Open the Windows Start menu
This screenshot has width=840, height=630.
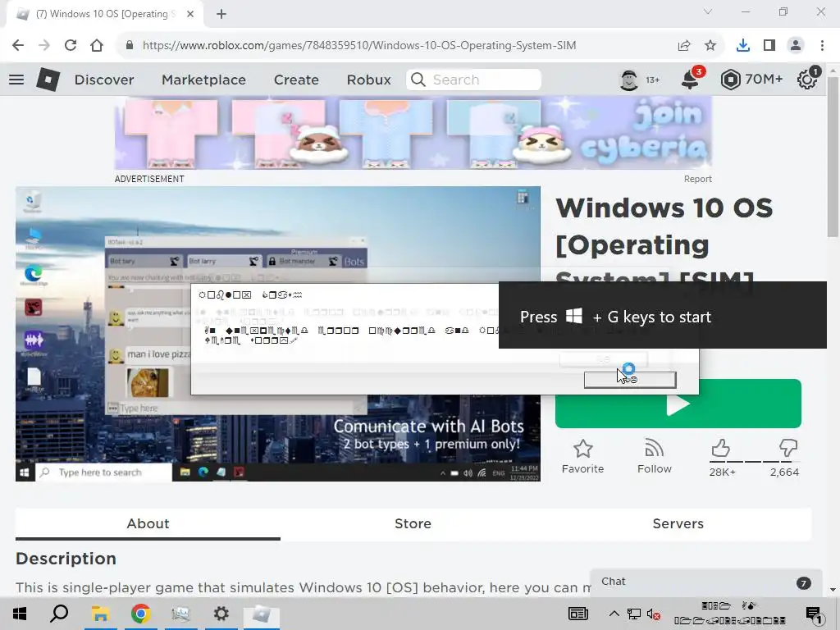click(20, 614)
